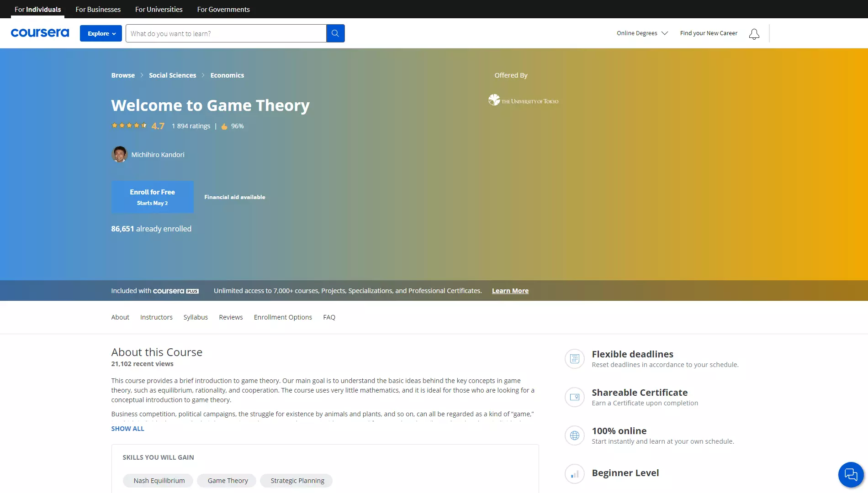Click 'Included with Coursera Plus' text

(155, 291)
